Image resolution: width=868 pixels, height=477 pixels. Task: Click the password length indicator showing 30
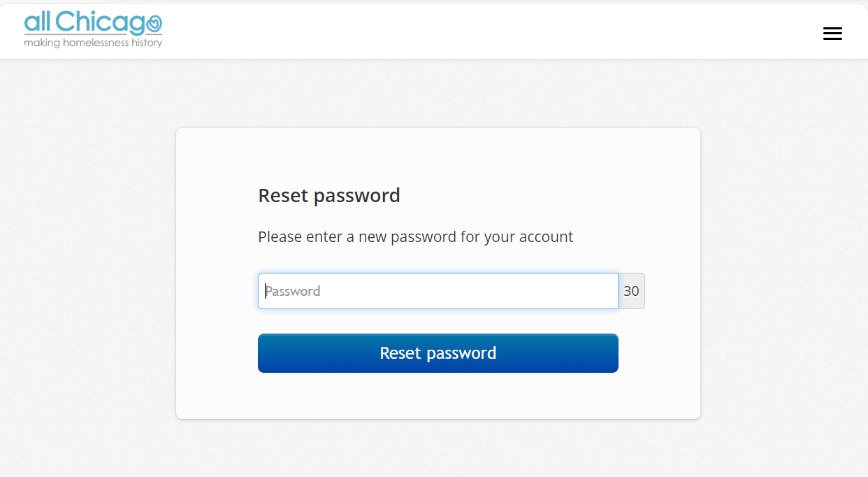(x=631, y=291)
